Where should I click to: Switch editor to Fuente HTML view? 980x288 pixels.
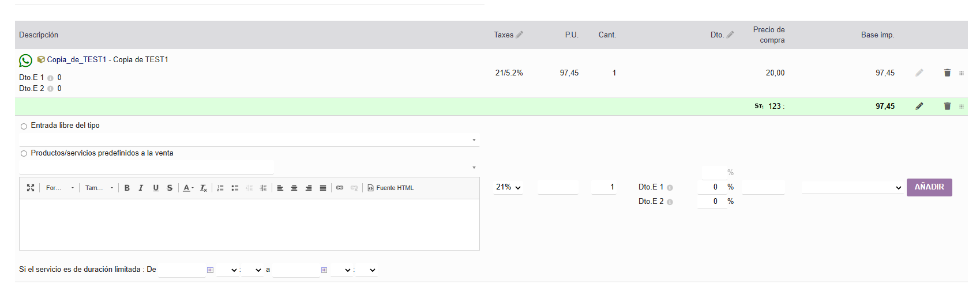(391, 188)
